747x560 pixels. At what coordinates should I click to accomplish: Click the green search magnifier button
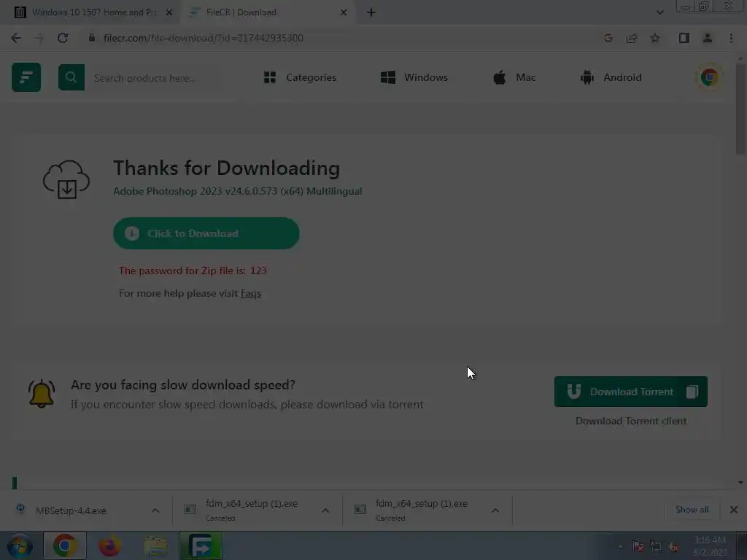tap(71, 77)
